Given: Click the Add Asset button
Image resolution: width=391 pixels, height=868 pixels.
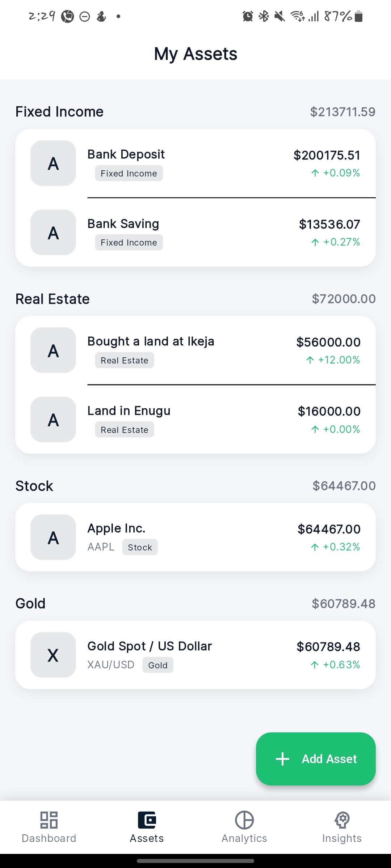Looking at the screenshot, I should coord(316,759).
